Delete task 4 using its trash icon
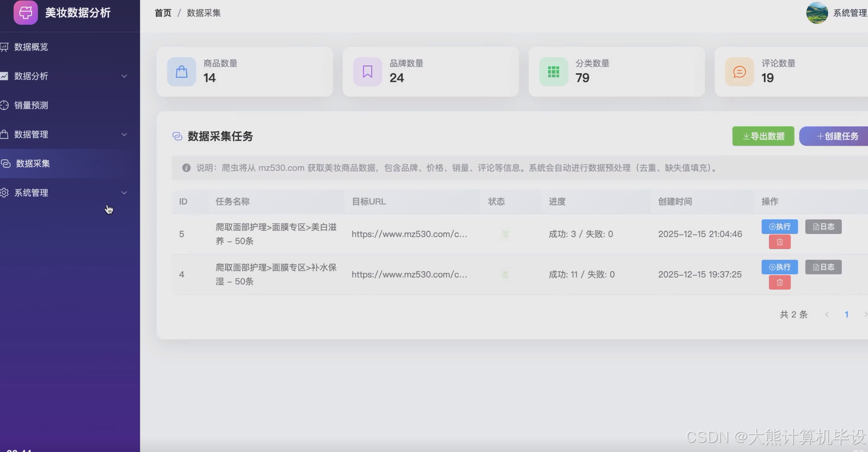Image resolution: width=868 pixels, height=452 pixels. (779, 283)
